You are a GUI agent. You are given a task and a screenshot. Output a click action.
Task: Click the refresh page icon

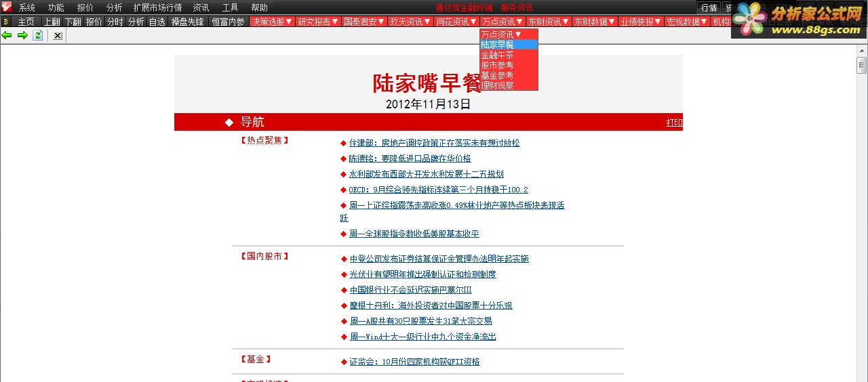[38, 35]
